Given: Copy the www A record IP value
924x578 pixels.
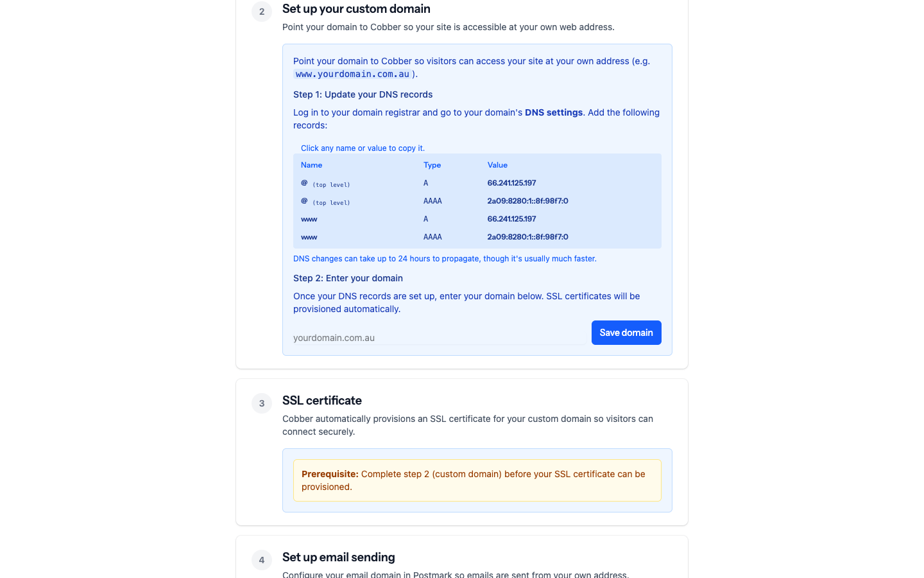Looking at the screenshot, I should 511,219.
